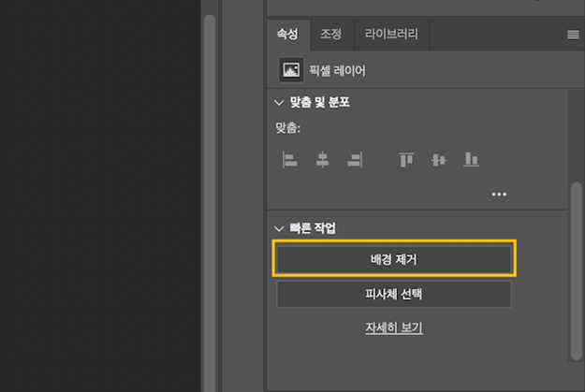Click the 맞춤: label
Viewport: 585px width, 392px height.
point(288,128)
